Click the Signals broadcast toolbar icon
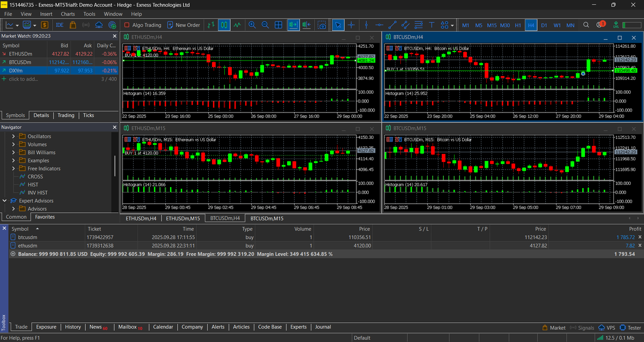This screenshot has width=644, height=342. (x=86, y=25)
